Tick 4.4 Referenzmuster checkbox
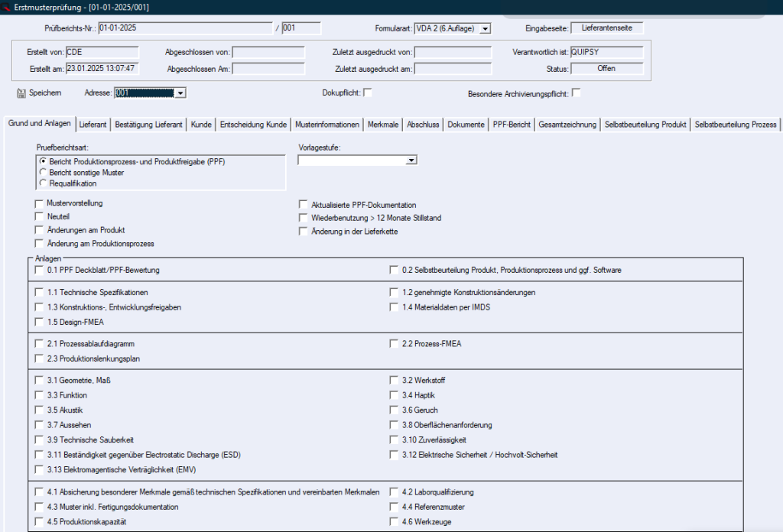This screenshot has height=532, width=783. [x=394, y=507]
